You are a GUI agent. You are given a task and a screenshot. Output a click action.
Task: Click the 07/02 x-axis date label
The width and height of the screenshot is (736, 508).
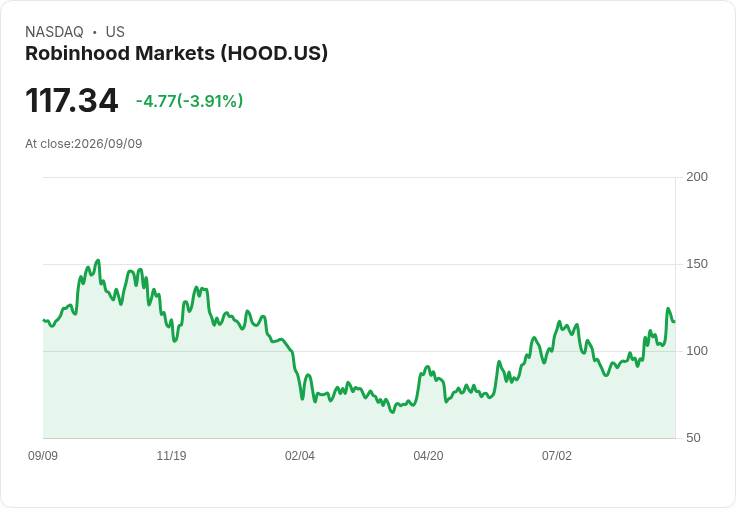(x=557, y=456)
